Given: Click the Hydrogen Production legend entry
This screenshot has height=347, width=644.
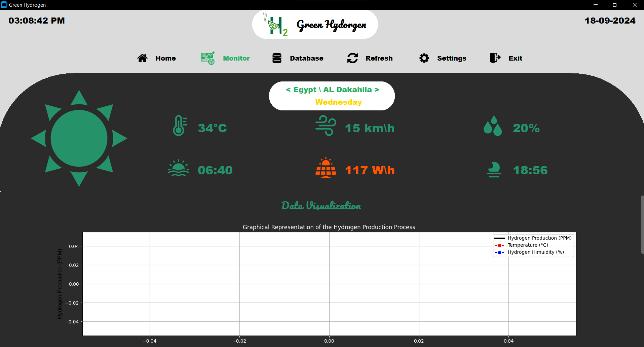Looking at the screenshot, I should 539,238.
